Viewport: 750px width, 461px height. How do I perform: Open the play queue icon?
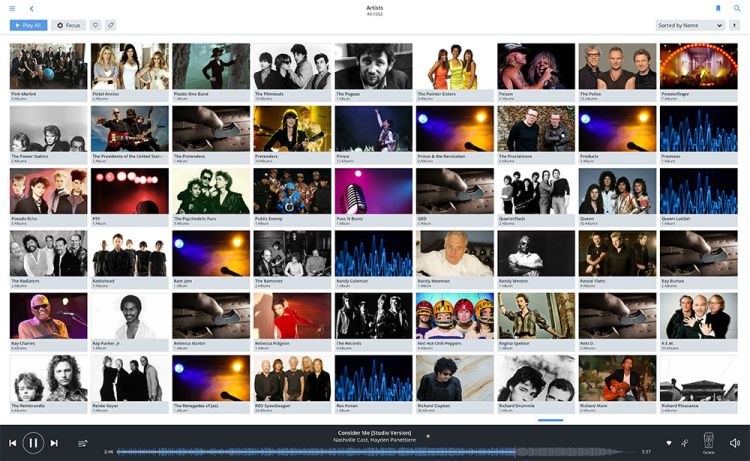tap(83, 443)
